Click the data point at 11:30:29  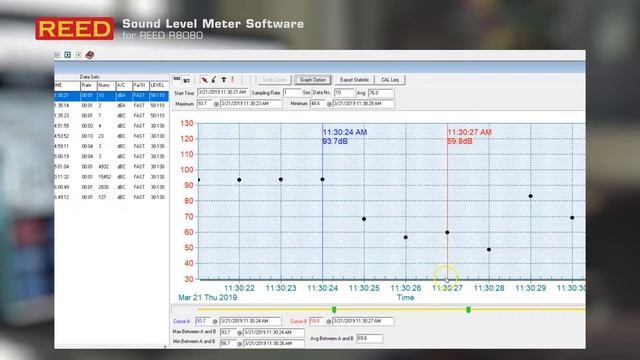pos(531,196)
